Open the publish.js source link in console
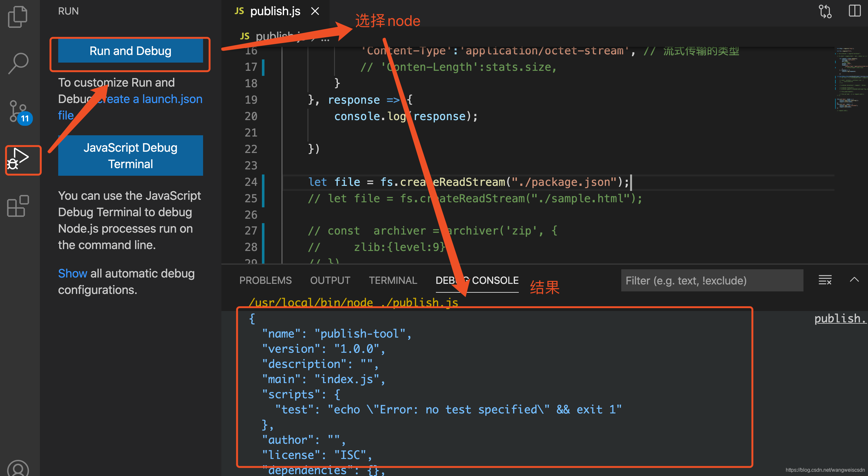The image size is (868, 476). 840,319
